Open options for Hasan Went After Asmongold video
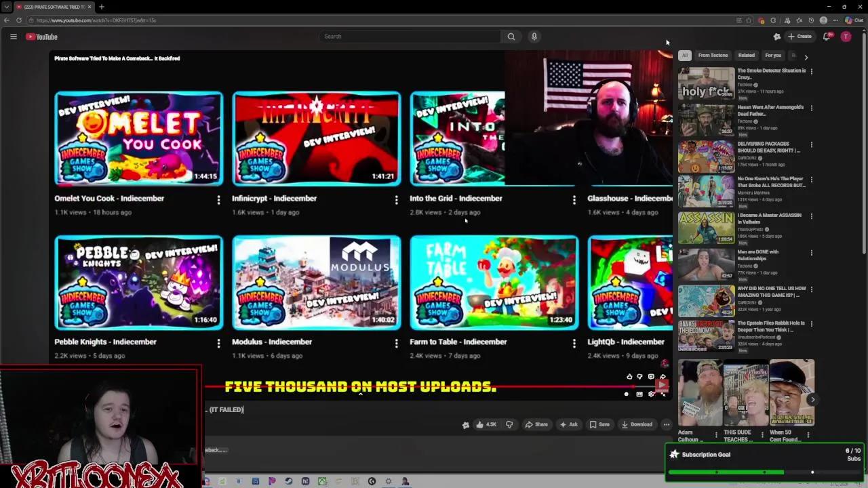The image size is (868, 488). tap(811, 108)
